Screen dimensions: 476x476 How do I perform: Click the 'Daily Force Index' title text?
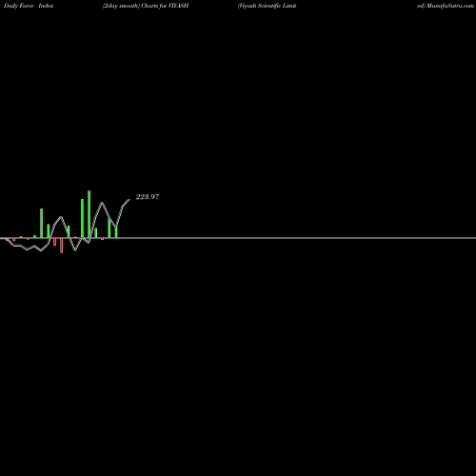pos(29,6)
